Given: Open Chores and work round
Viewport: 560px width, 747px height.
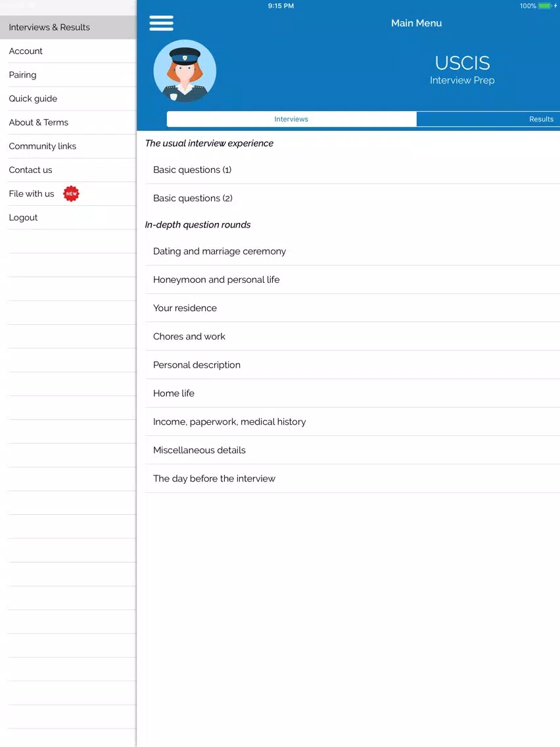Looking at the screenshot, I should [352, 336].
